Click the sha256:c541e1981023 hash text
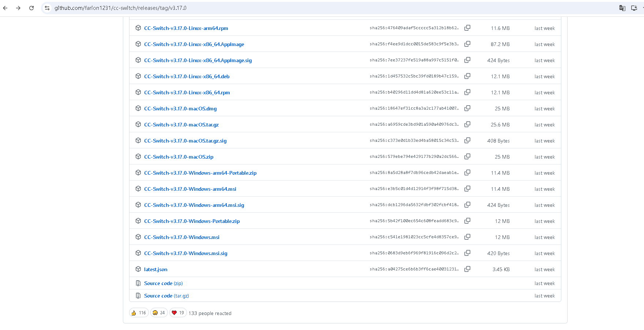The width and height of the screenshot is (644, 330). [414, 237]
